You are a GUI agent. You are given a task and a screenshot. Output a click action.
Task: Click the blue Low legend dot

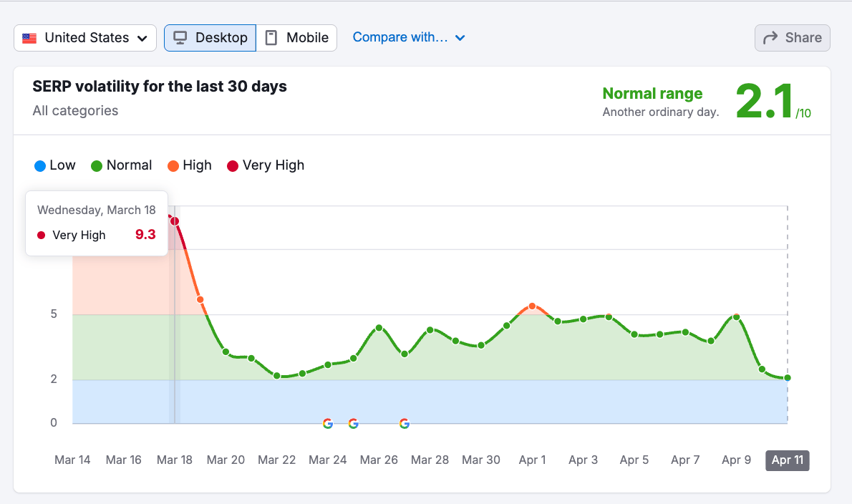point(39,166)
